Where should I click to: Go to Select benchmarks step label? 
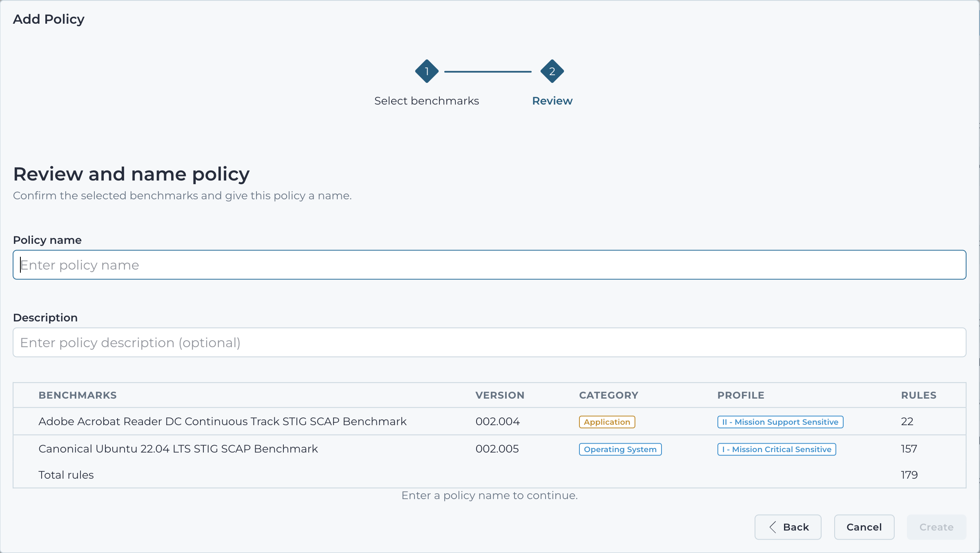tap(427, 100)
